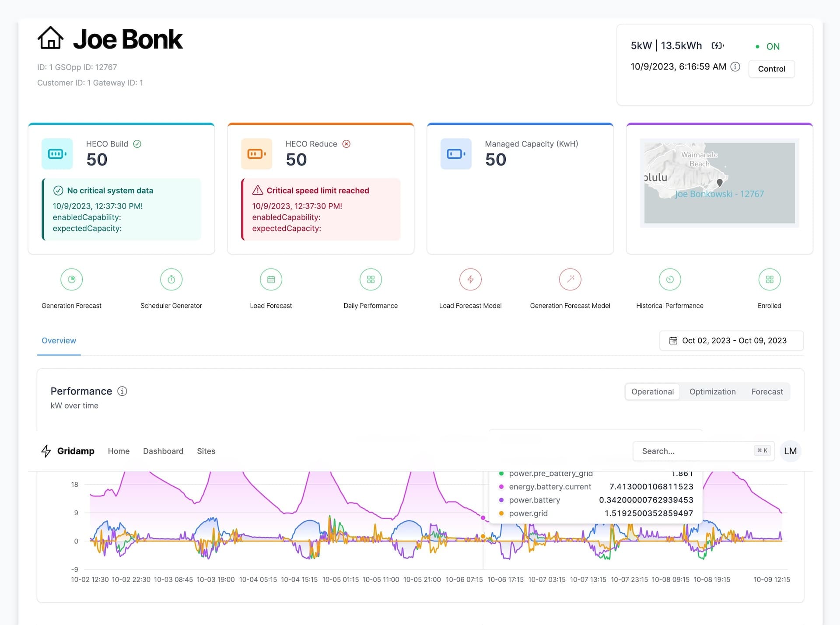Click the Daily Performance icon

coord(371,279)
